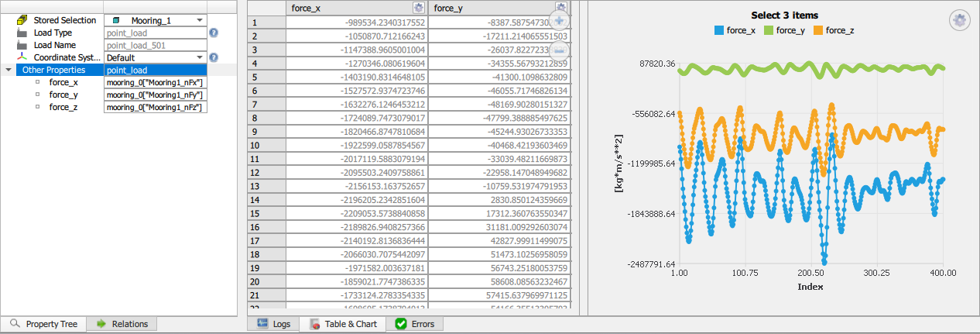Click the chart title Select 3 items
Viewport: 980px width, 334px height.
(784, 15)
